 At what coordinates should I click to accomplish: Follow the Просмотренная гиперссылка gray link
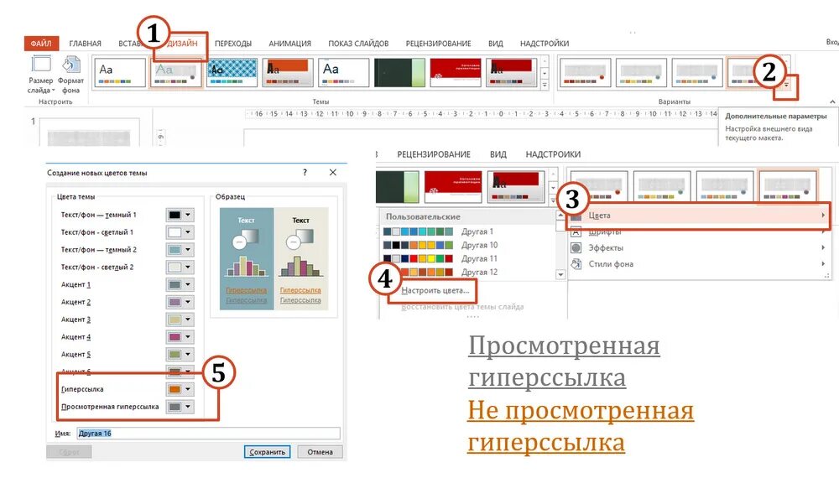[564, 361]
